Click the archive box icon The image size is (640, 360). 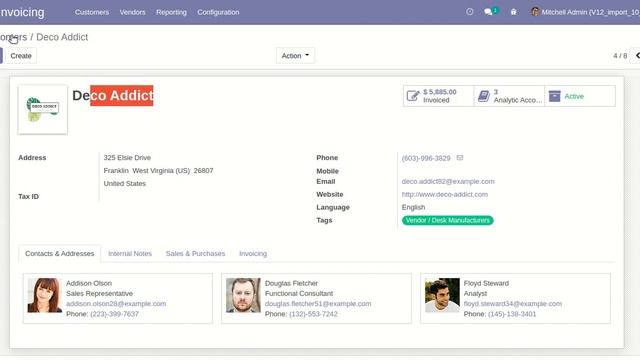[554, 96]
